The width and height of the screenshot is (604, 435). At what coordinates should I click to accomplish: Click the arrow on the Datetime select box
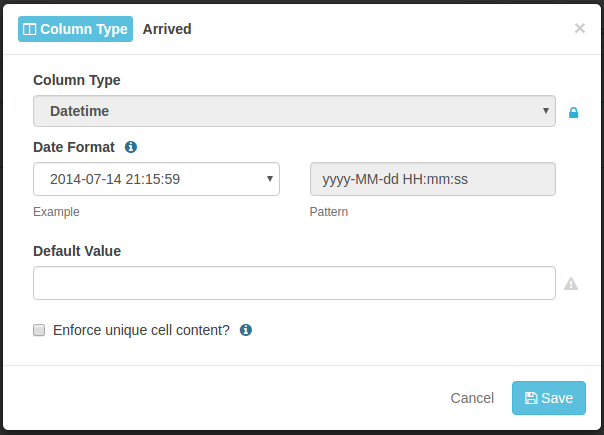(545, 111)
